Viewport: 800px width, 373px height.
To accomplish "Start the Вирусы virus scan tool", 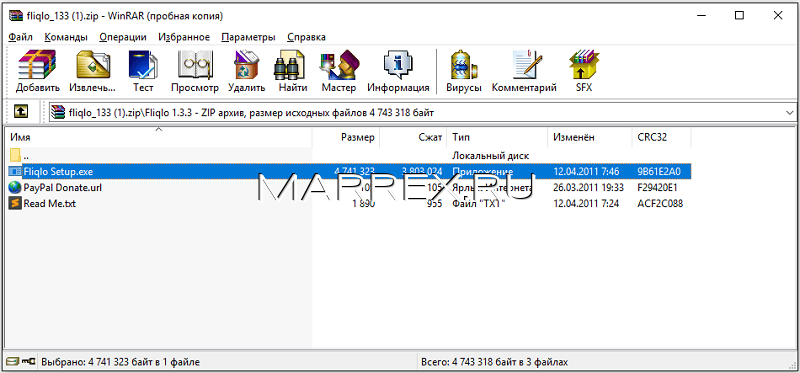I will coord(464,65).
